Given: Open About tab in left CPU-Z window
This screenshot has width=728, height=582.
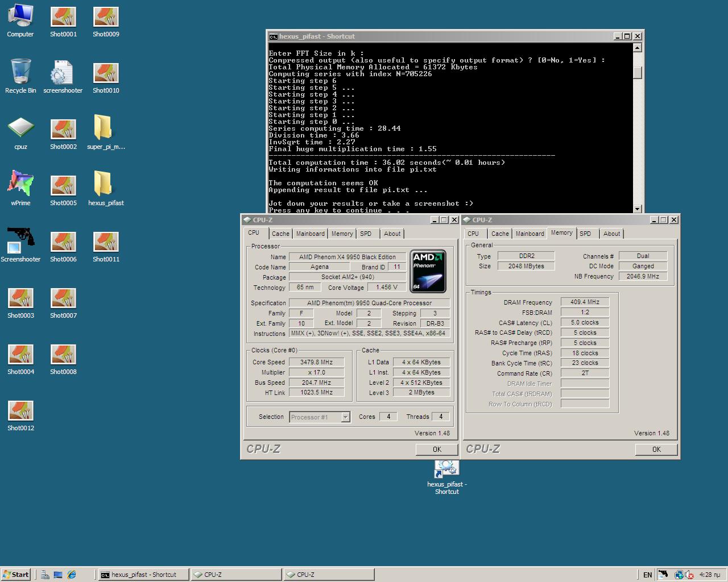Looking at the screenshot, I should pyautogui.click(x=392, y=234).
